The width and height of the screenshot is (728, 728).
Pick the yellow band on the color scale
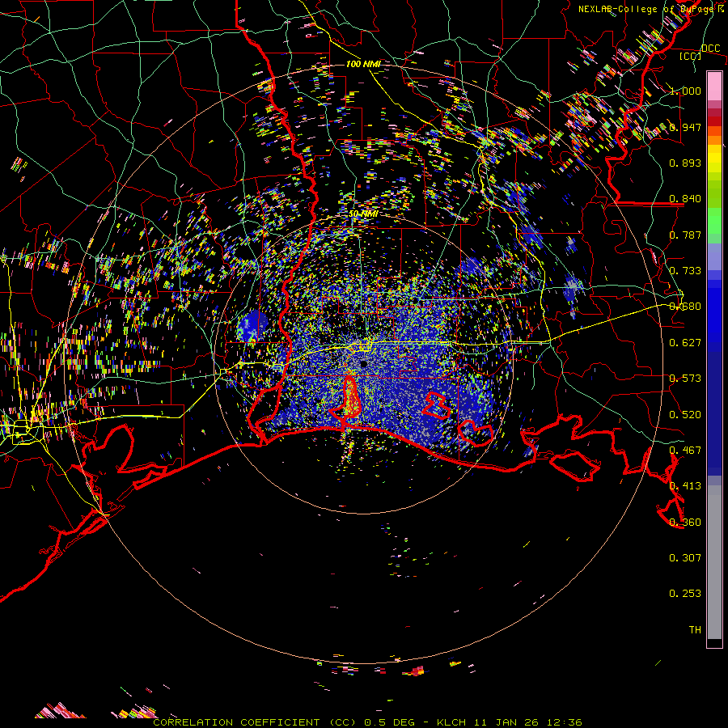pos(714,159)
